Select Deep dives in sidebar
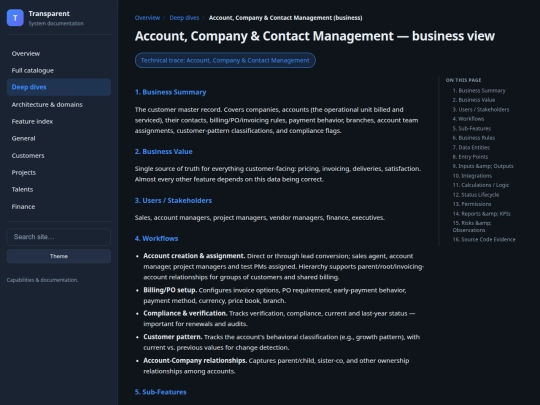This screenshot has height=405, width=540. 59,87
